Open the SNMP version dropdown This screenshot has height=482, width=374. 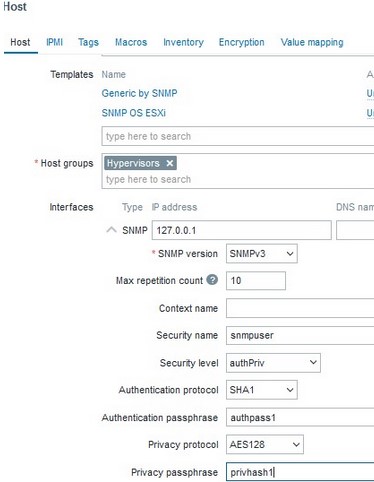pyautogui.click(x=262, y=254)
